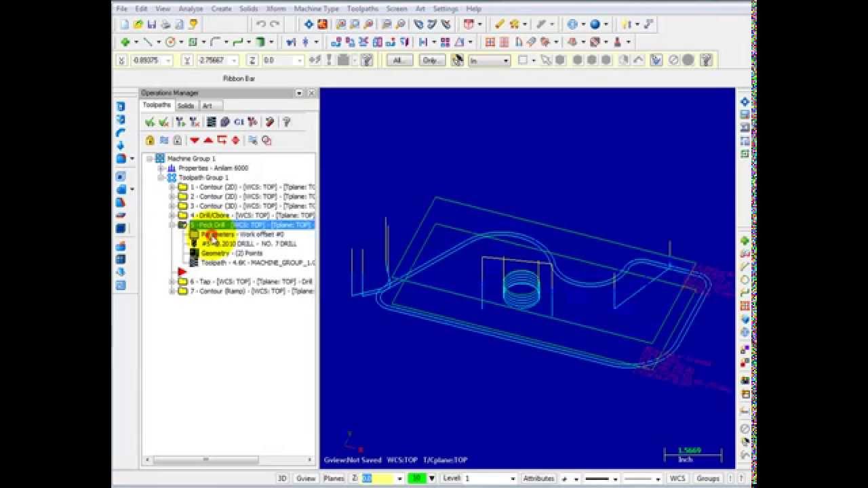868x488 pixels.
Task: Click the Redo arrow icon
Action: tap(275, 24)
